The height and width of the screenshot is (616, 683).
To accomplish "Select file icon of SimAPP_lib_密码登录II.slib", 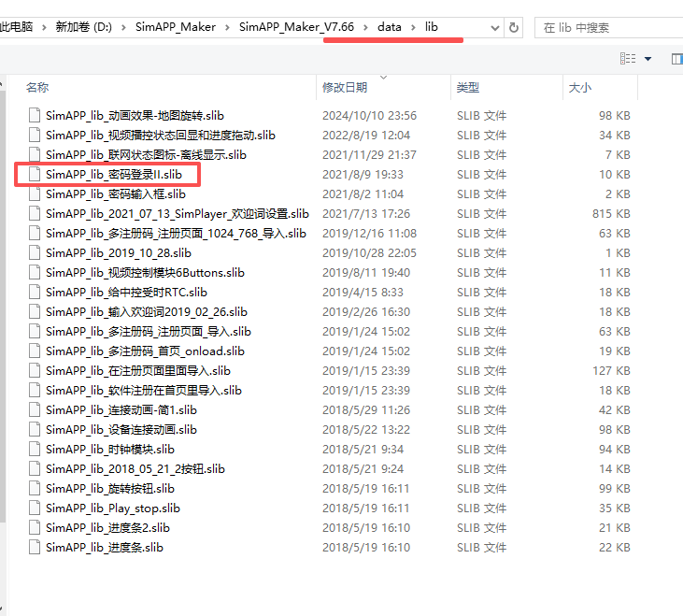I will [36, 175].
